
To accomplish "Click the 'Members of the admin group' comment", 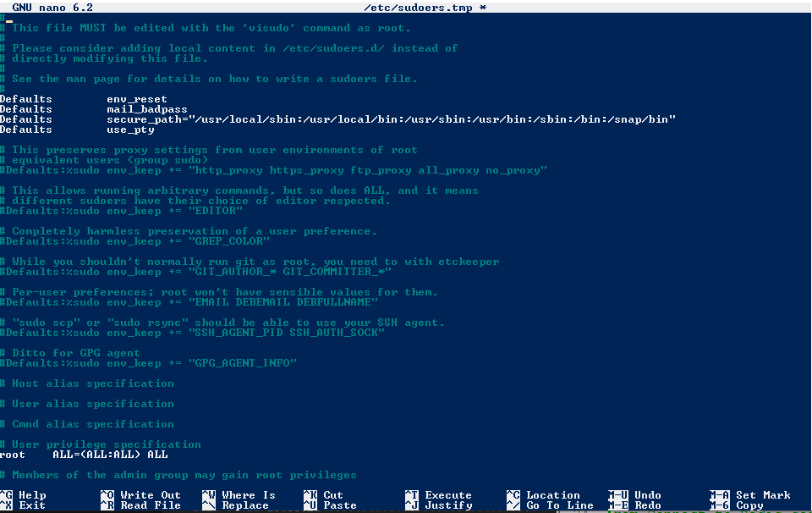I will click(178, 475).
